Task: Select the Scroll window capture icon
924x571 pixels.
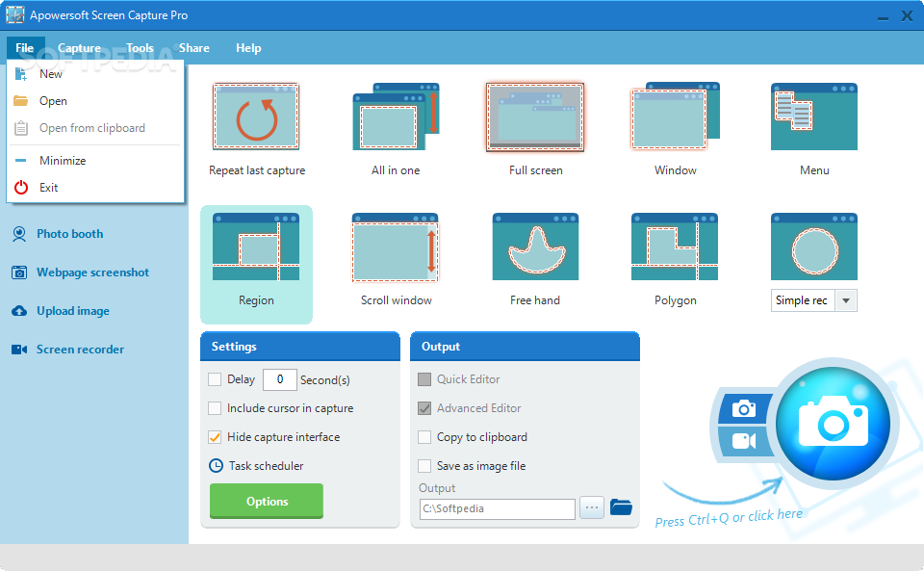Action: [396, 247]
